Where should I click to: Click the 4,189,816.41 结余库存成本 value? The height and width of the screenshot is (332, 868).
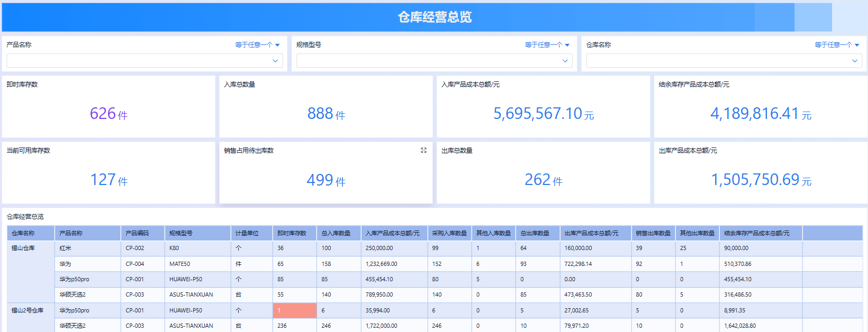(754, 114)
